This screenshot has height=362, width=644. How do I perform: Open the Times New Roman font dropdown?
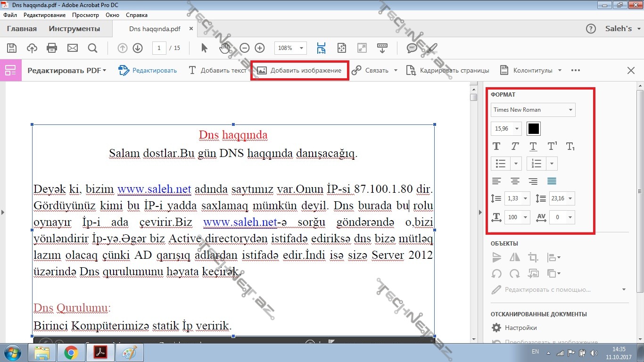click(533, 110)
